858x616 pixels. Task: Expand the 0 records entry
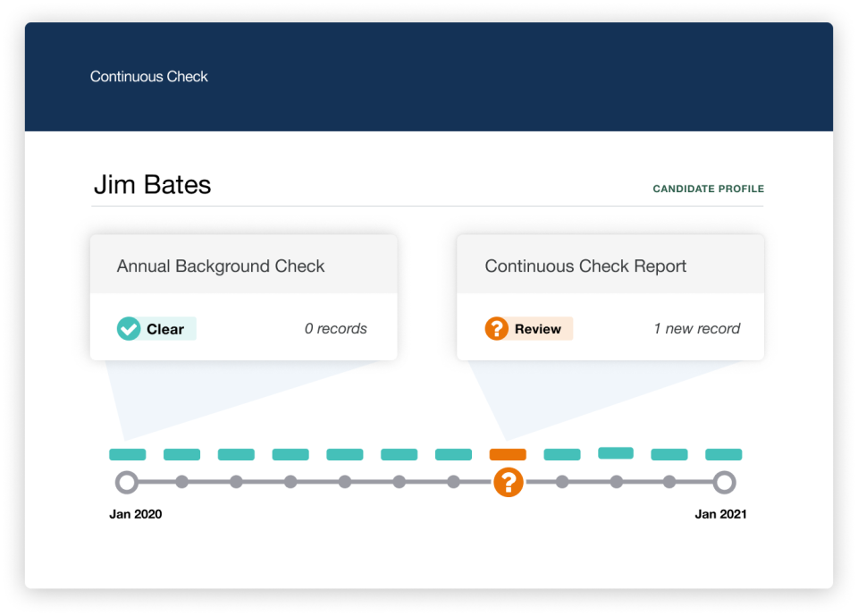[336, 329]
